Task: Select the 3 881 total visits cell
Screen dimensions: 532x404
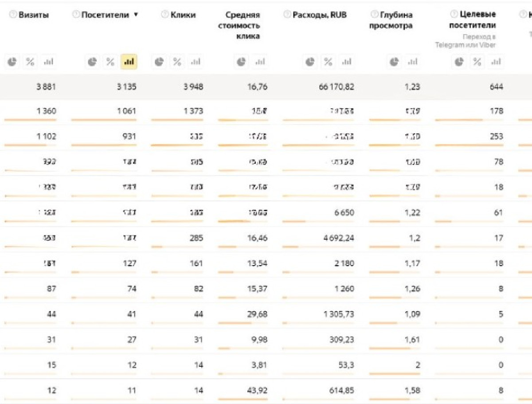Action: 46,87
